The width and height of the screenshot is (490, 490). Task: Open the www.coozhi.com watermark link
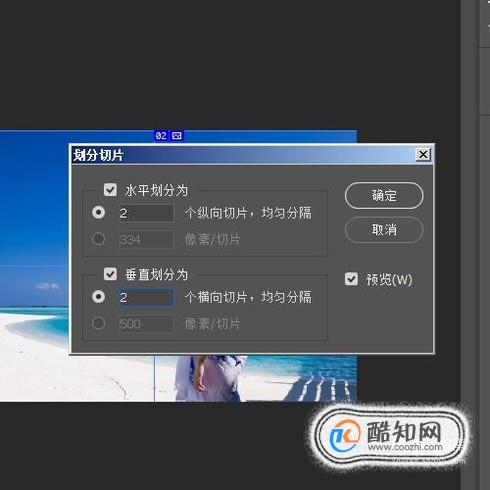click(x=405, y=447)
